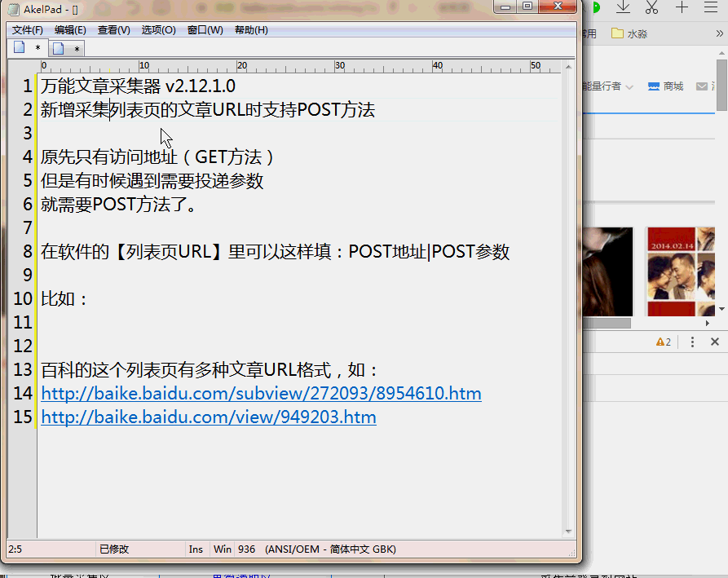Expand the 能量行者 dropdown arrow

tap(629, 86)
